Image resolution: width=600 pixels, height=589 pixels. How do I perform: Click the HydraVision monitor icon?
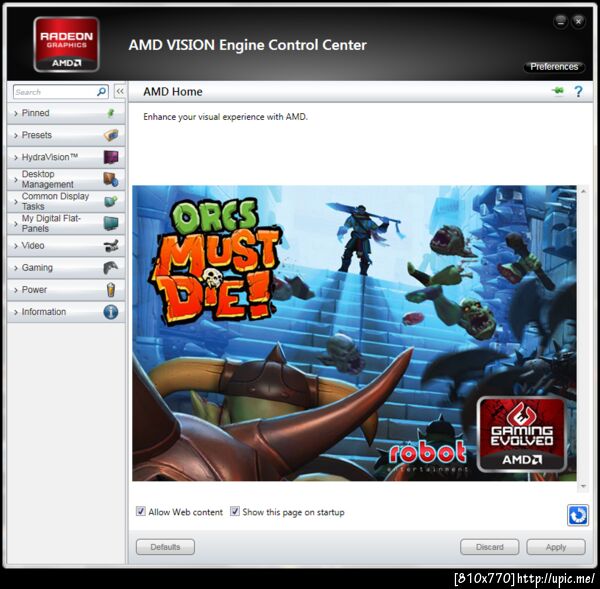[111, 157]
